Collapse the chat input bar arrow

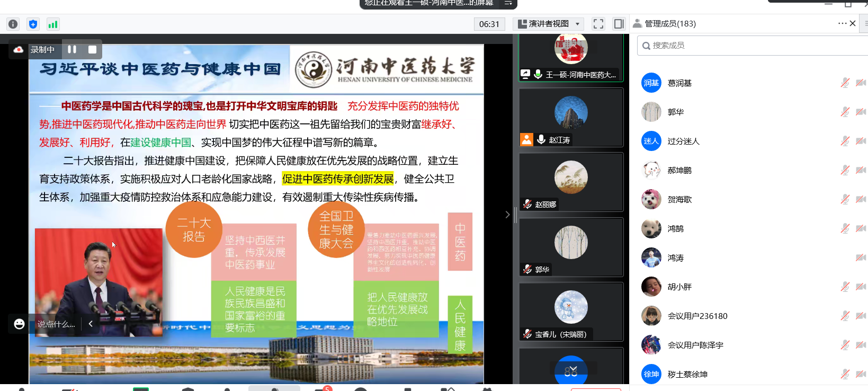point(91,324)
